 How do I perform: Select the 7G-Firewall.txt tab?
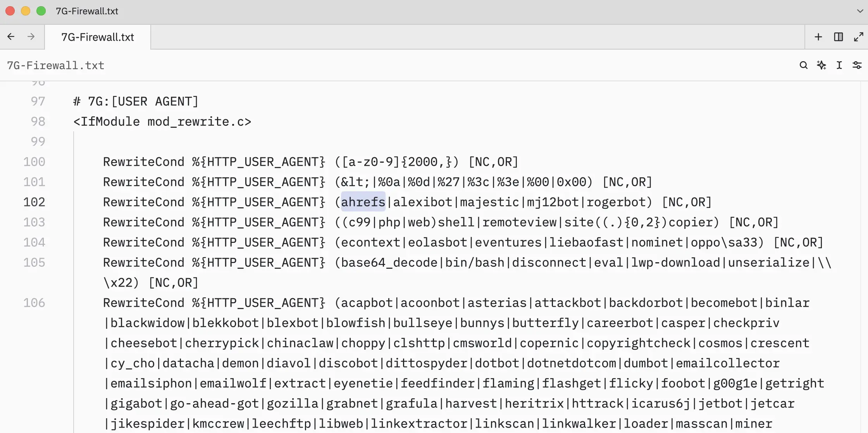tap(98, 37)
